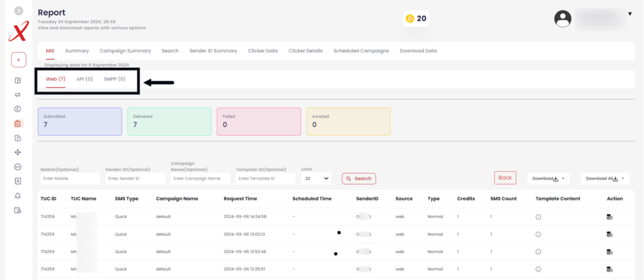Click the Template Content column header
644x280 pixels.
pyautogui.click(x=558, y=199)
